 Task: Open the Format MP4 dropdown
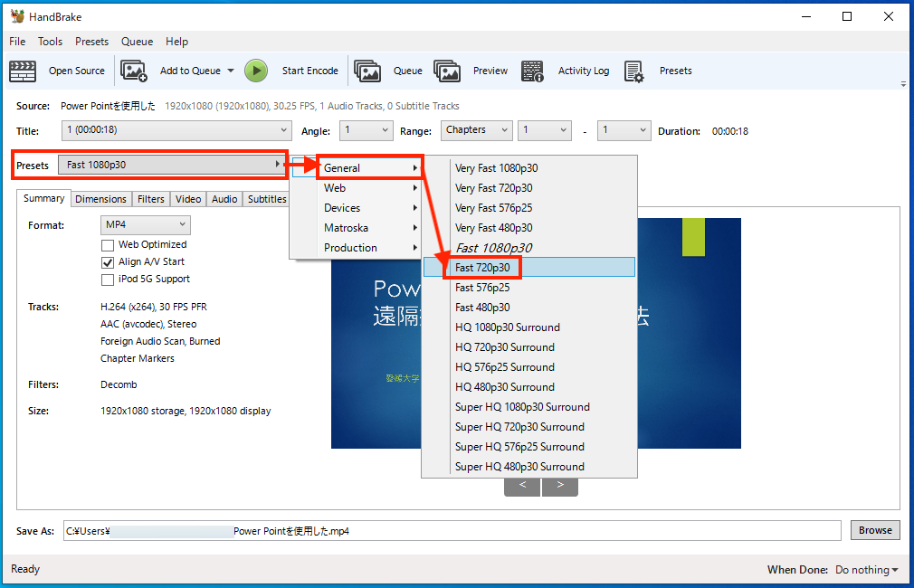click(x=145, y=225)
